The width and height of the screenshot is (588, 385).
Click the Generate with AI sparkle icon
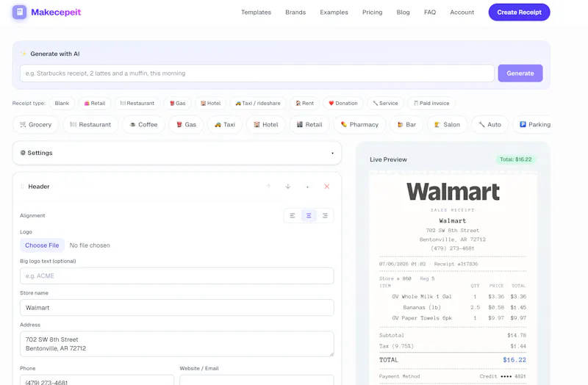(x=24, y=54)
